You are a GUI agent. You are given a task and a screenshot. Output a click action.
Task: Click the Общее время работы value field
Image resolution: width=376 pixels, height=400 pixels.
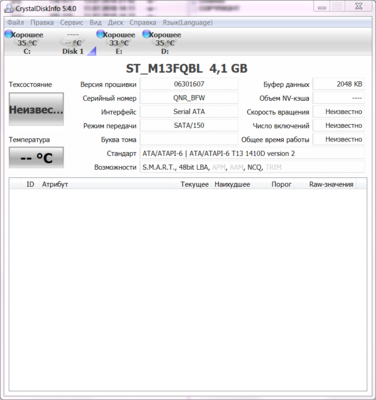(x=339, y=139)
